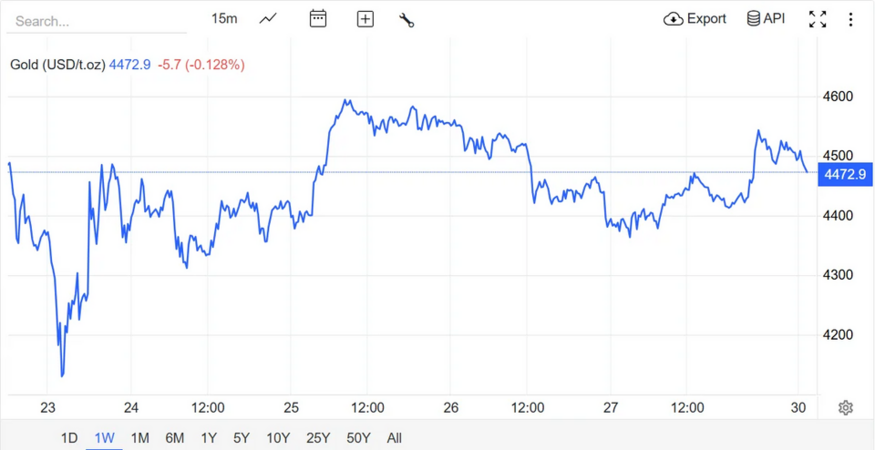Viewport: 875px width, 450px height.
Task: Click the add comparison plus icon
Action: (x=365, y=19)
